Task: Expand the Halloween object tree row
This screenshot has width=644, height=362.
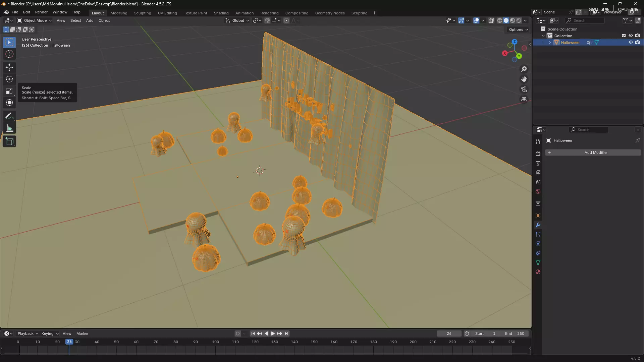Action: click(550, 43)
